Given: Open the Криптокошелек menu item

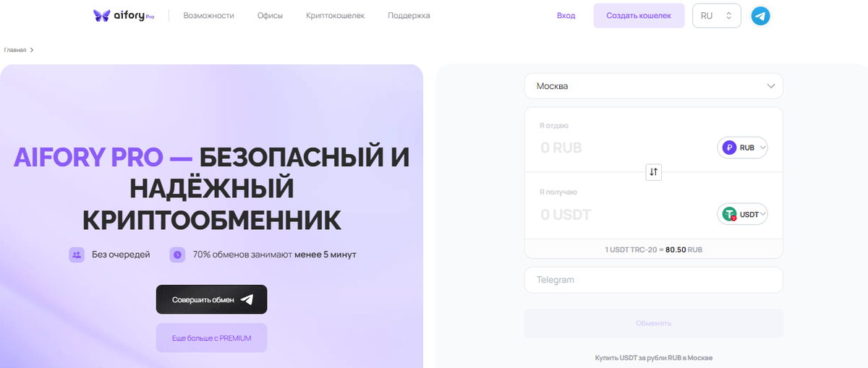Looking at the screenshot, I should point(335,15).
